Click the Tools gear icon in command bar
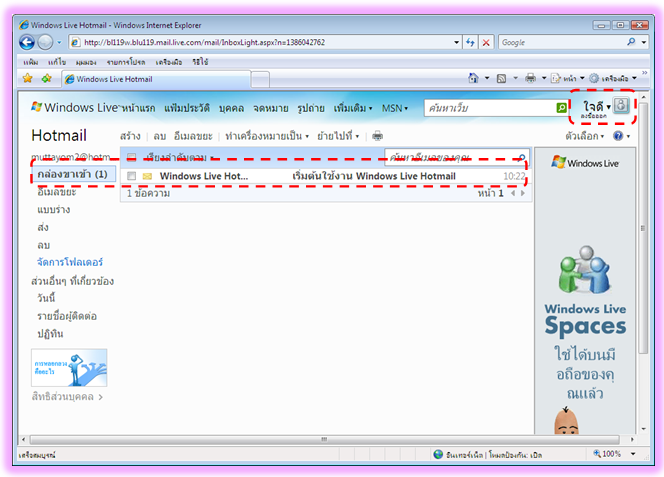Viewport: 664px width, 477px height. (594, 78)
